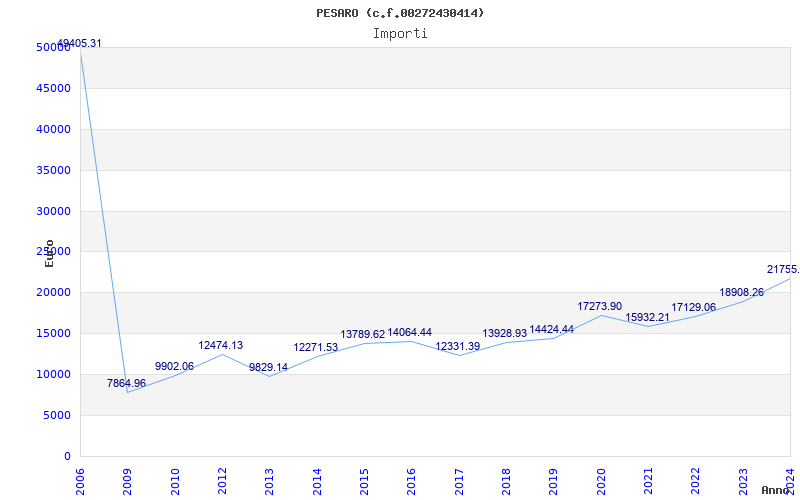Image resolution: width=800 pixels, height=500 pixels.
Task: Select the data label 15932.21
Action: (x=647, y=317)
